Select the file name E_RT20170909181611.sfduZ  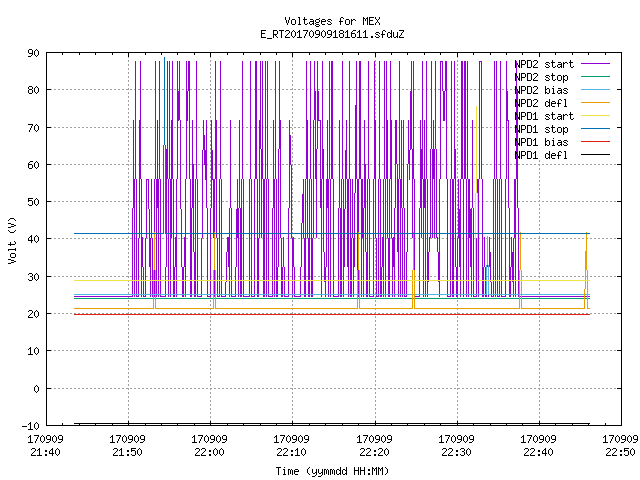332,34
